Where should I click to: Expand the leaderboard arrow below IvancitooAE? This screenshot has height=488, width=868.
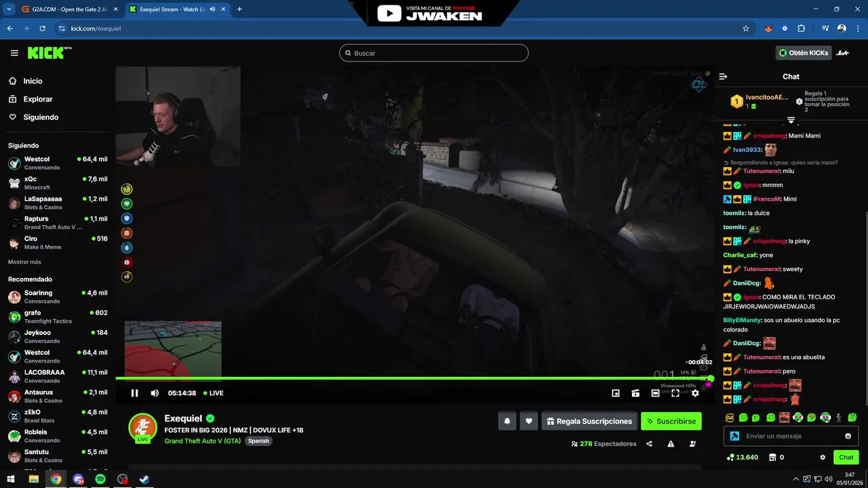(x=791, y=120)
